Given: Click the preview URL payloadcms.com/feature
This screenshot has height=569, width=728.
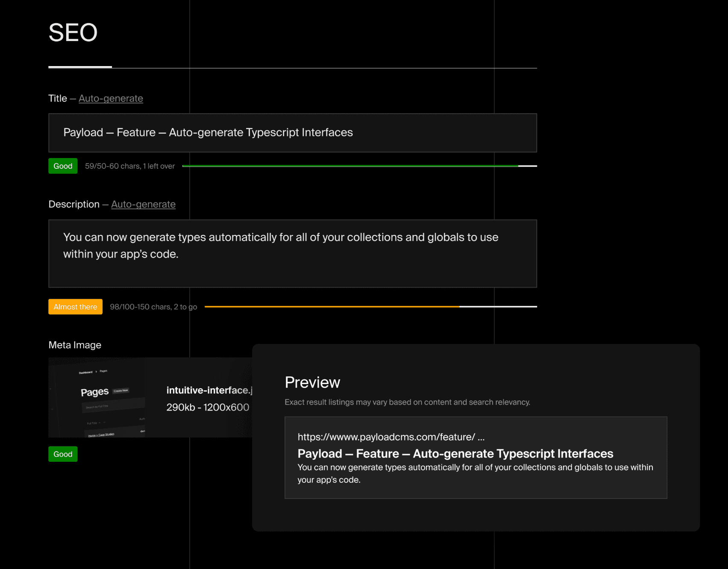Looking at the screenshot, I should pyautogui.click(x=391, y=437).
